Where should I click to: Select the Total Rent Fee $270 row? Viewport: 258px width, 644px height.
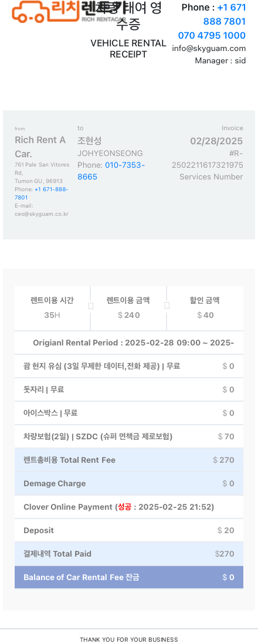point(129,460)
